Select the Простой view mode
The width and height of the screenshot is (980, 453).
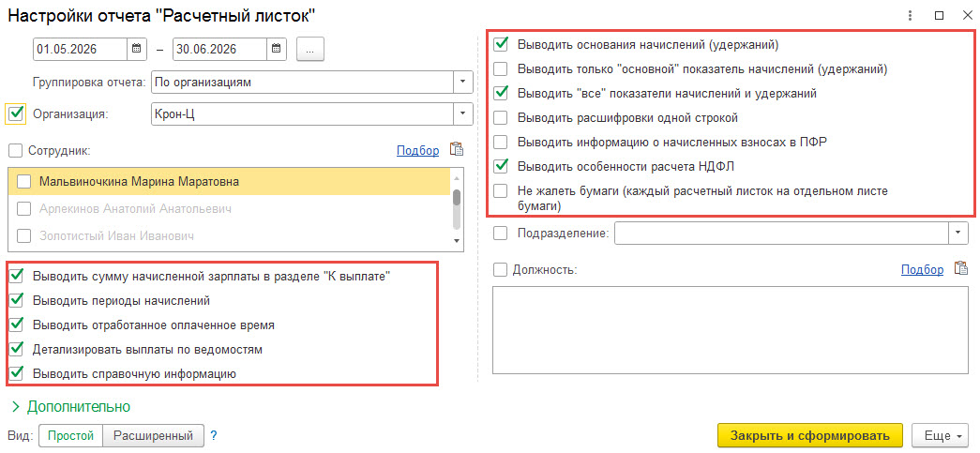(x=70, y=435)
